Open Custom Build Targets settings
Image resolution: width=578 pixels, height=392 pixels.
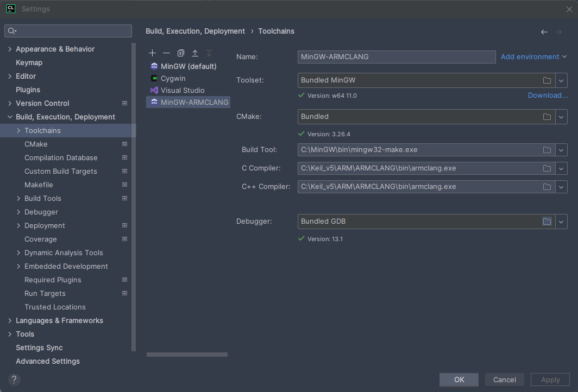[61, 172]
